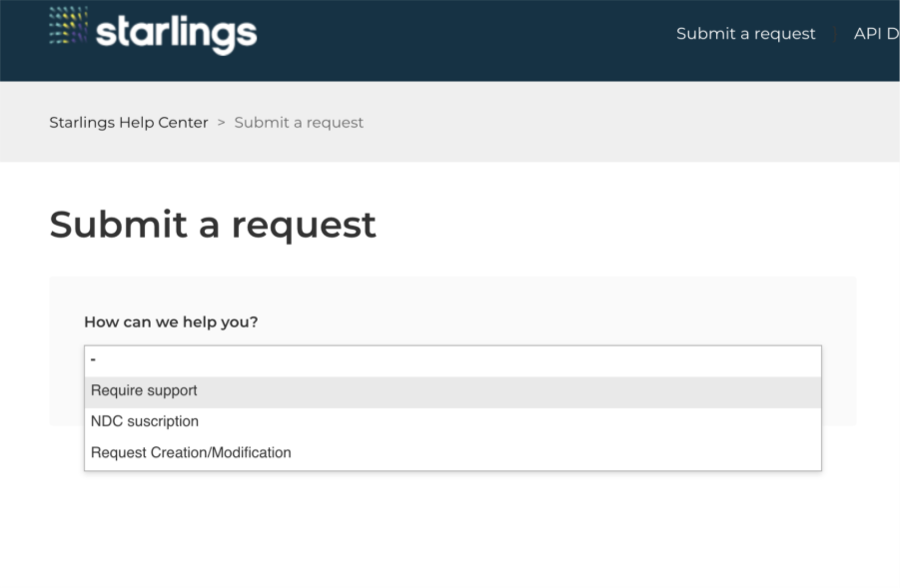The height and width of the screenshot is (588, 900).
Task: Click the Starlings dot-grid logo icon
Action: [68, 26]
